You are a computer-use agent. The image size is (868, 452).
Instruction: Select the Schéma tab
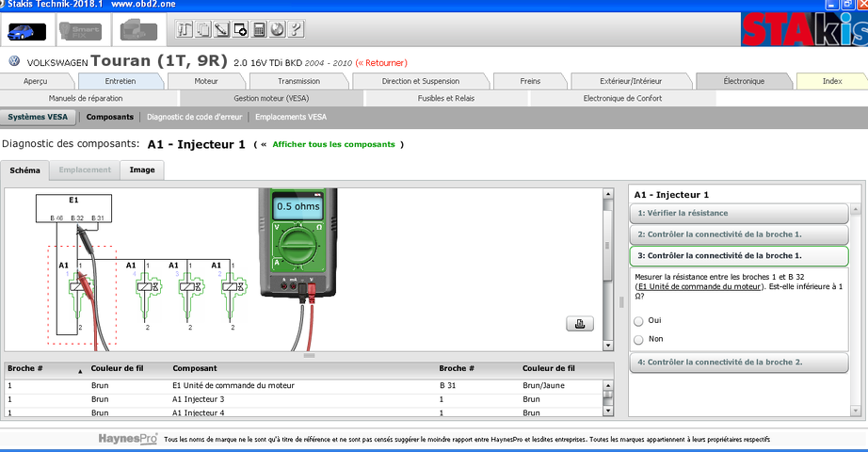pyautogui.click(x=24, y=170)
